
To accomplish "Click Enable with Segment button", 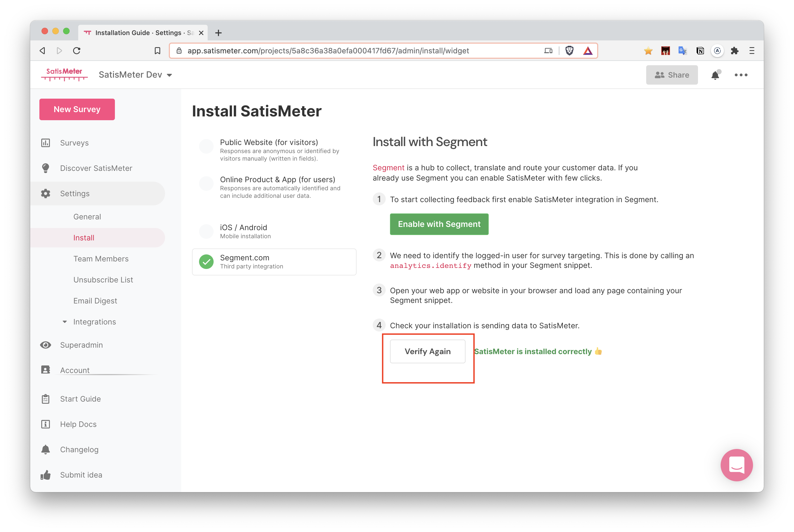I will pyautogui.click(x=439, y=224).
